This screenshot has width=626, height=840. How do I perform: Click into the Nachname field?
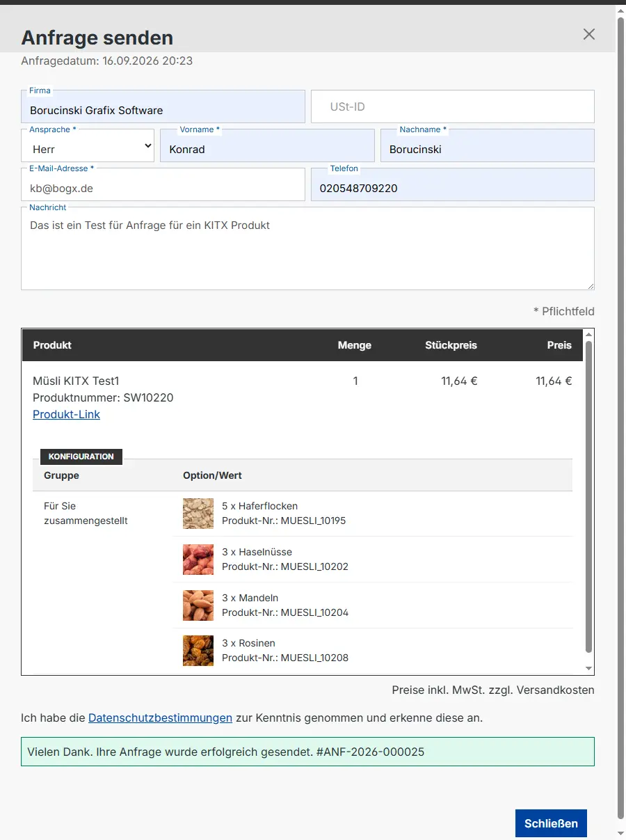(488, 145)
